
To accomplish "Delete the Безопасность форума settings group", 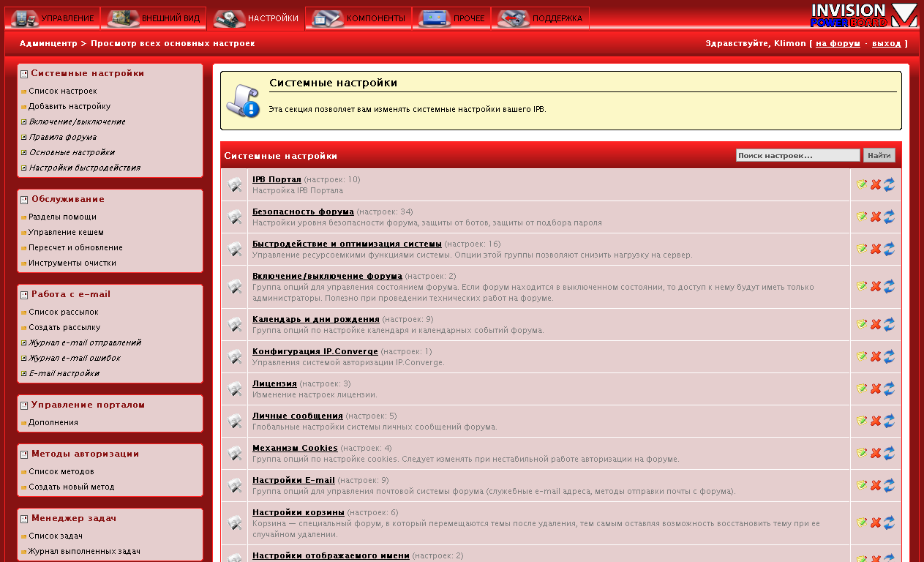I will tap(875, 217).
